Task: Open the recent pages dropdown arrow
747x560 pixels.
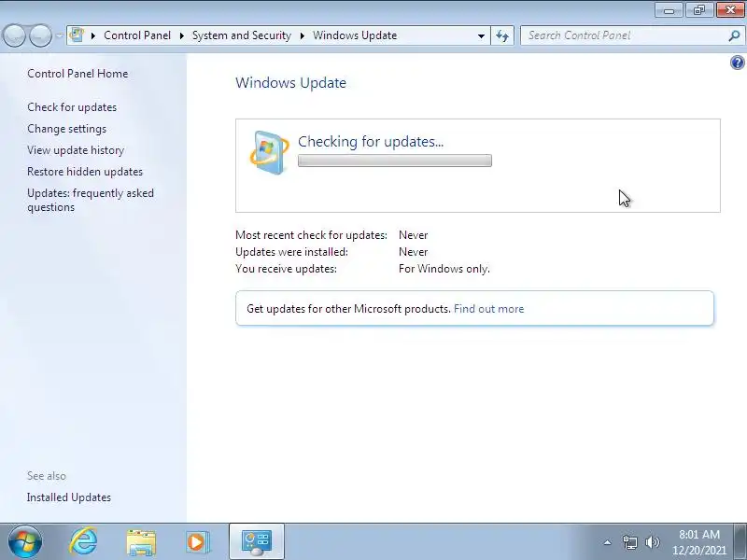Action: [x=59, y=35]
